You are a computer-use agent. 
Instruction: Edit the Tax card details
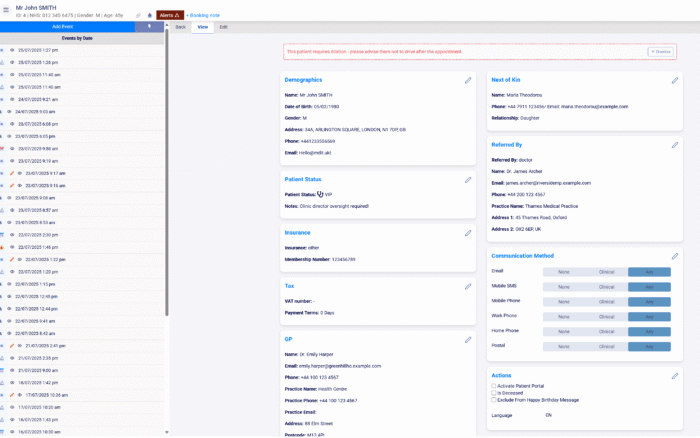(468, 287)
